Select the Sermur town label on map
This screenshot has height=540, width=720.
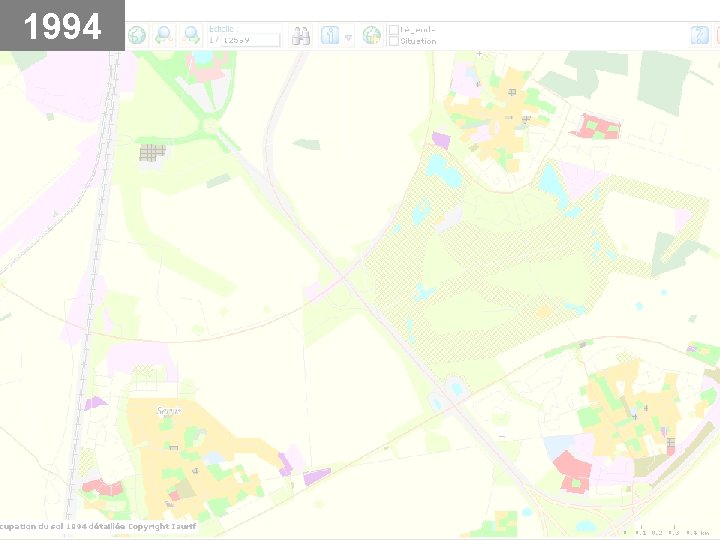click(x=169, y=411)
